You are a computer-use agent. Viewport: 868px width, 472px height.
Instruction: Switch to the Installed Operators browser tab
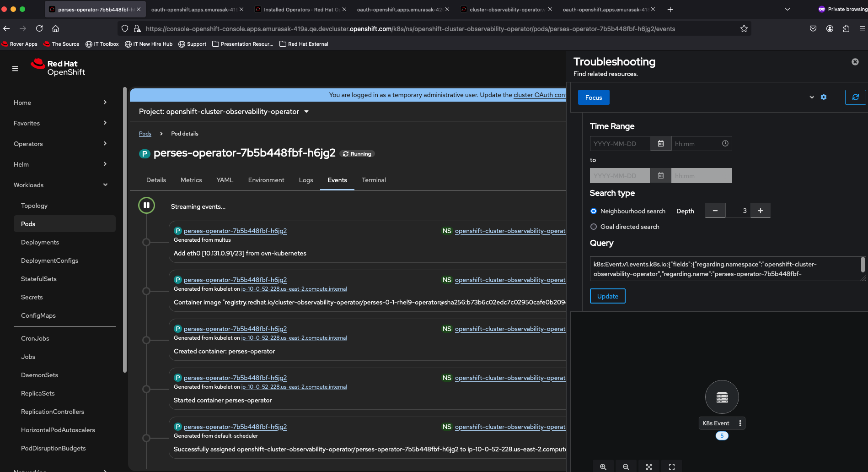300,9
